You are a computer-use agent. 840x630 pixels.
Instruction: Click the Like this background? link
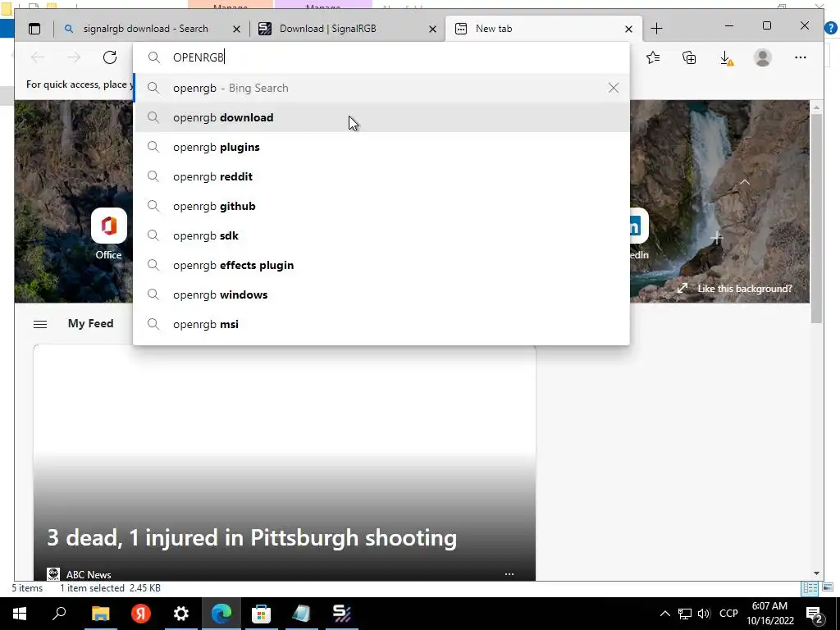735,288
